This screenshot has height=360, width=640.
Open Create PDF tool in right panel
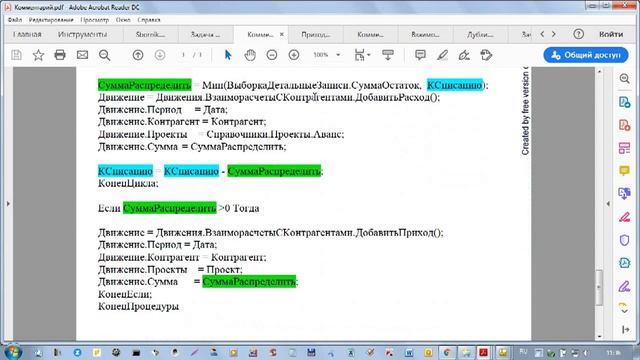coord(624,124)
